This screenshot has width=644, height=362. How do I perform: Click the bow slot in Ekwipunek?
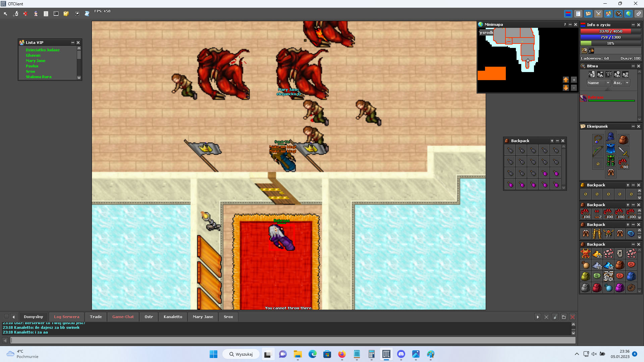(x=598, y=152)
